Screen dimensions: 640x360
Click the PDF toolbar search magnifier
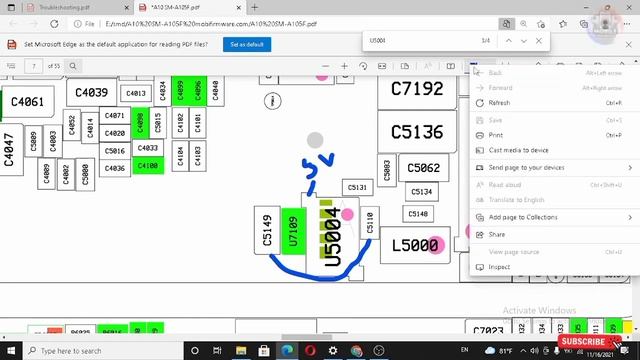tap(73, 66)
